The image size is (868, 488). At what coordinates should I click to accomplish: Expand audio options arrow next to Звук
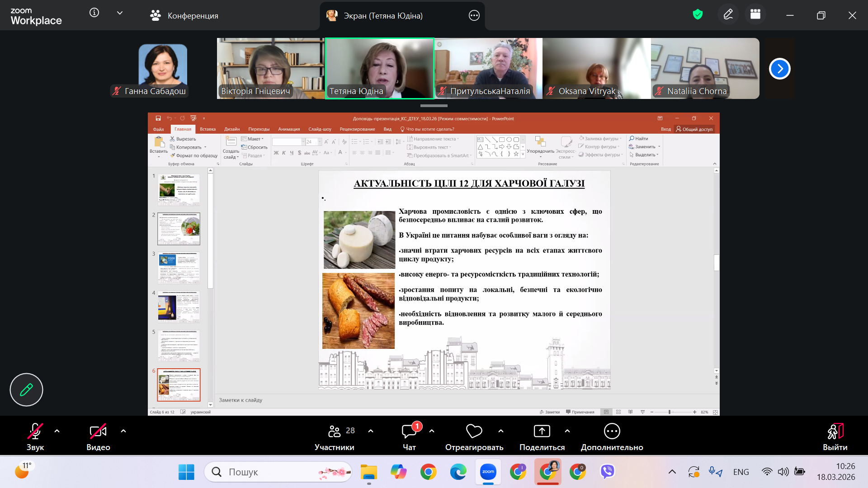pos(57,431)
